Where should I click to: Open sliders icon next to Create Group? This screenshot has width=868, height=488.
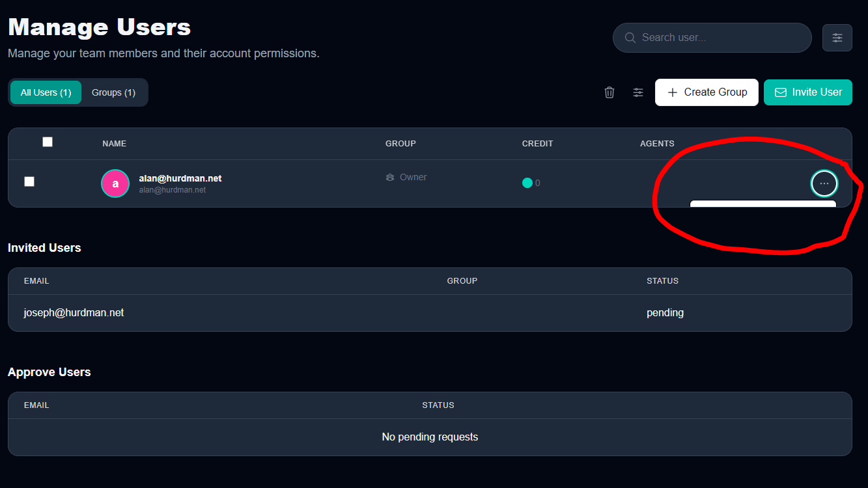tap(638, 92)
